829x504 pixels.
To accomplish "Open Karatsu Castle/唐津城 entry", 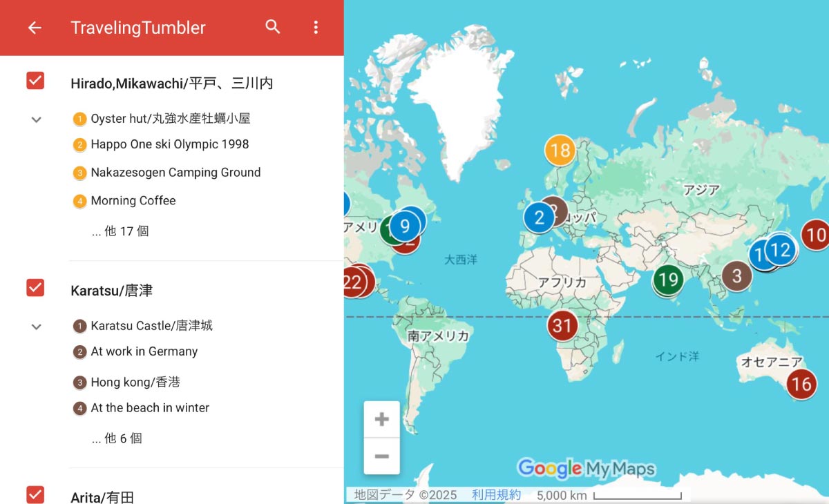I will 152,326.
